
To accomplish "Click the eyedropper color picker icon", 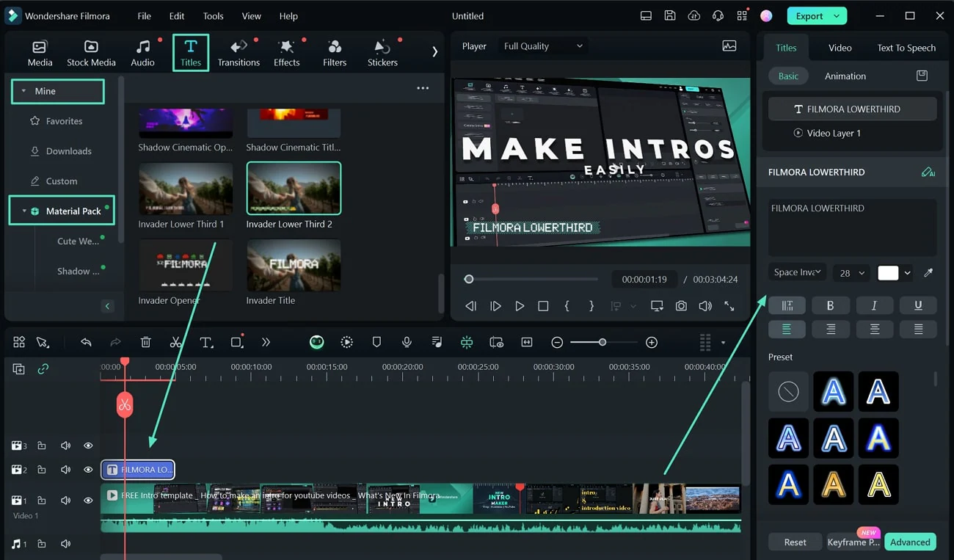I will pyautogui.click(x=928, y=272).
